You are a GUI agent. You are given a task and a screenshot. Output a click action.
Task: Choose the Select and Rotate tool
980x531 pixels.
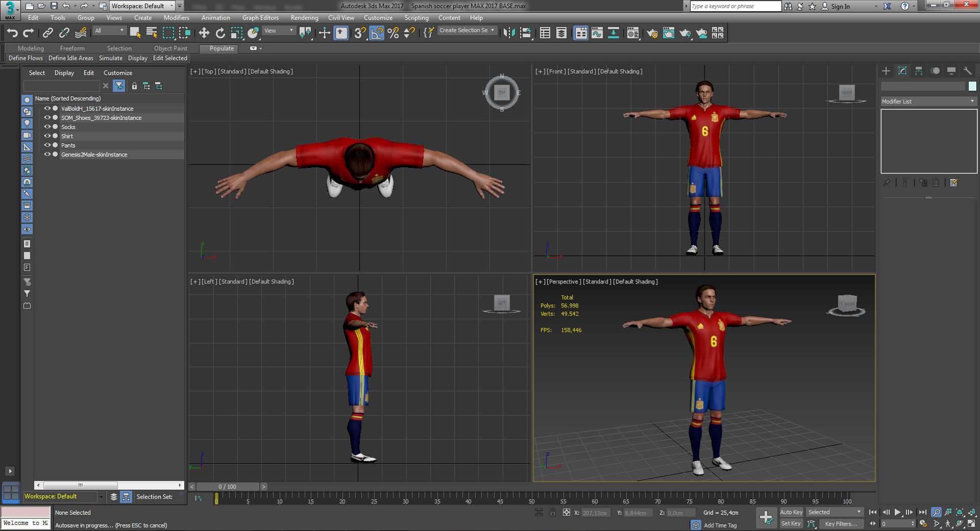pyautogui.click(x=220, y=33)
